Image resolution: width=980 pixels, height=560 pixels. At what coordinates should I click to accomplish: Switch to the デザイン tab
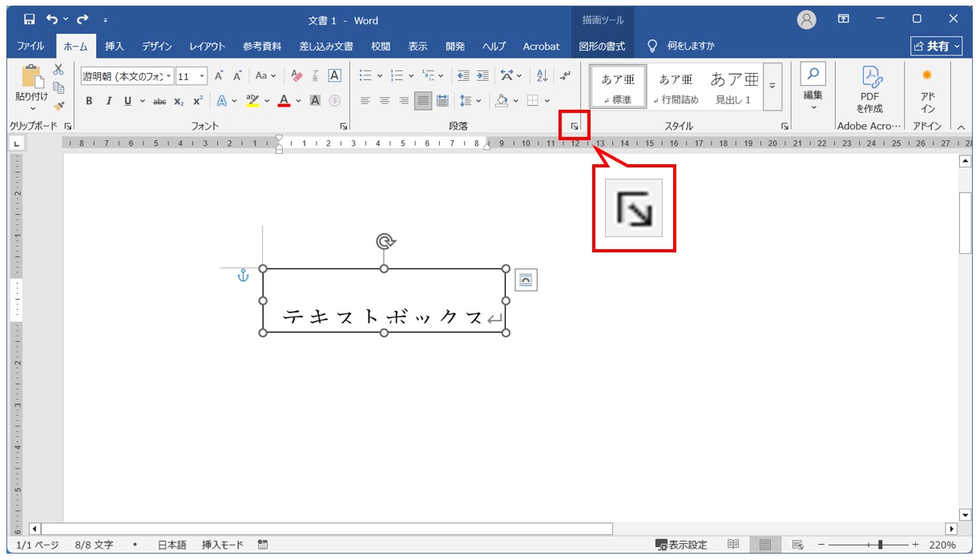pyautogui.click(x=157, y=46)
